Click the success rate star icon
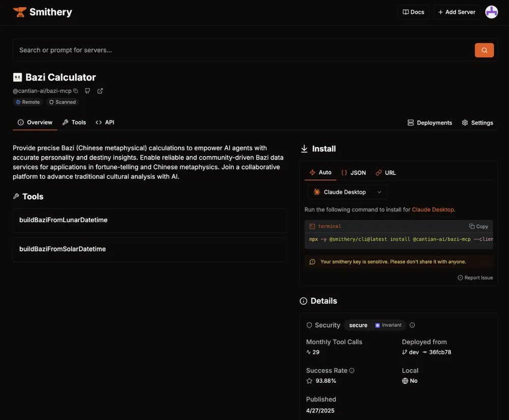509x420 pixels. 309,381
